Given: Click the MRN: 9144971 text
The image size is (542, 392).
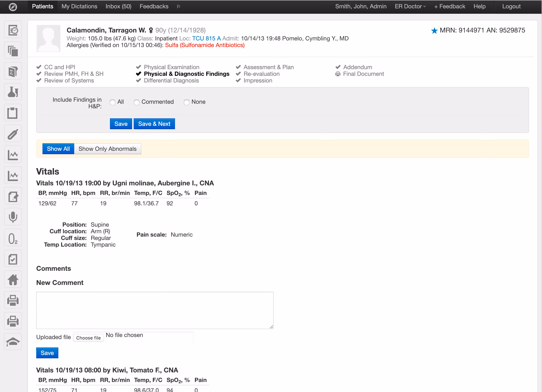Looking at the screenshot, I should (x=462, y=30).
